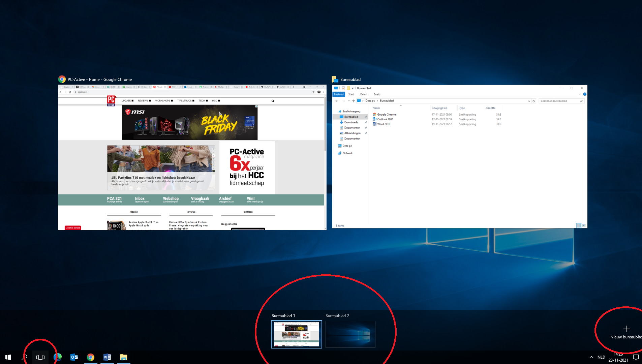The image size is (642, 364).
Task: Open Start ribbon tab in Explorer
Action: tap(351, 94)
